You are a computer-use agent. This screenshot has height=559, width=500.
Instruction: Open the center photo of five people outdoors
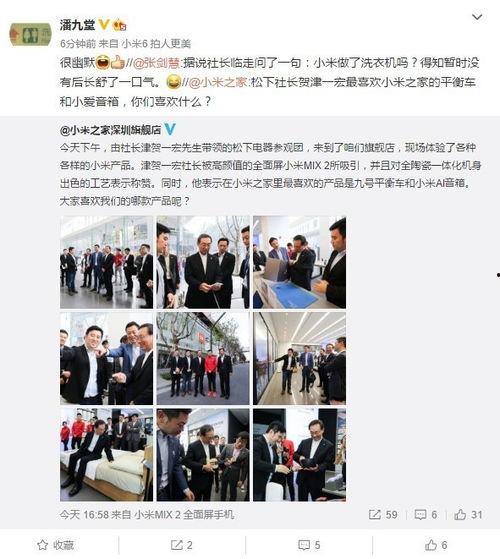pos(203,359)
